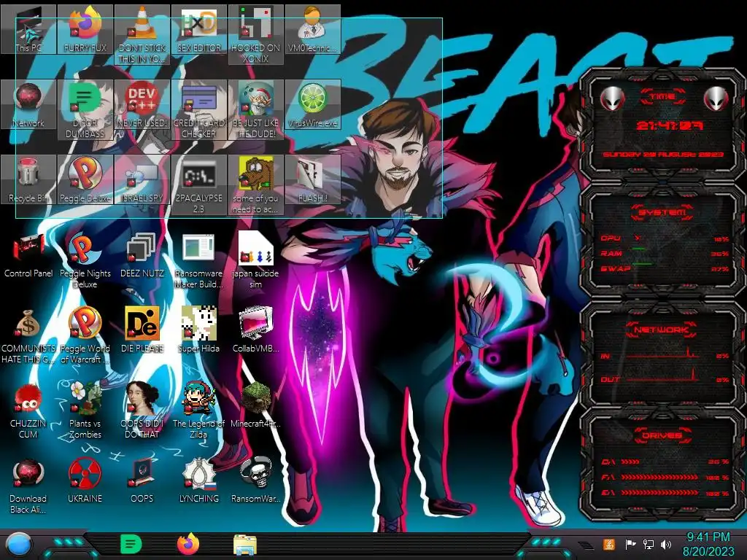Launch the Super Hilda shortcut

[199, 330]
